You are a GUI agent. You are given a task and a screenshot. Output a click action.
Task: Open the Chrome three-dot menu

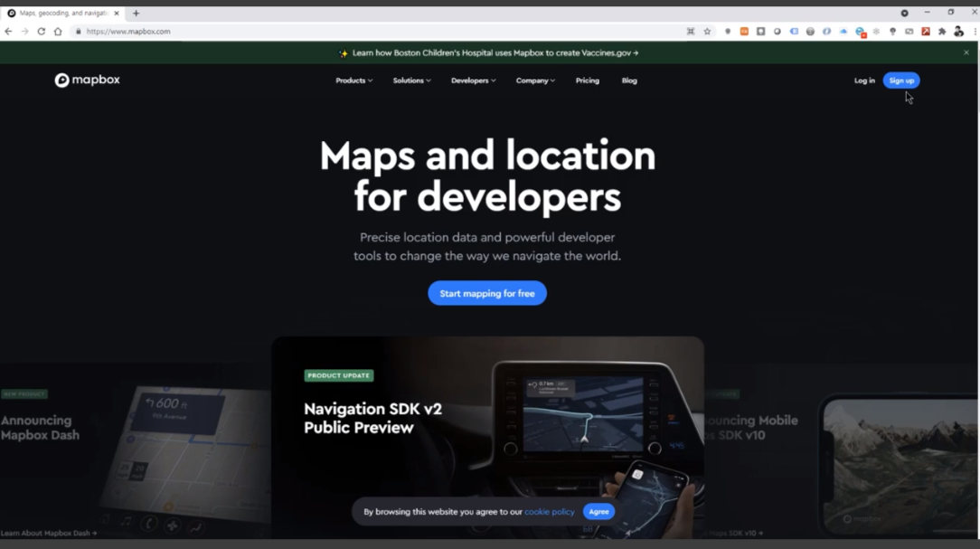point(975,32)
